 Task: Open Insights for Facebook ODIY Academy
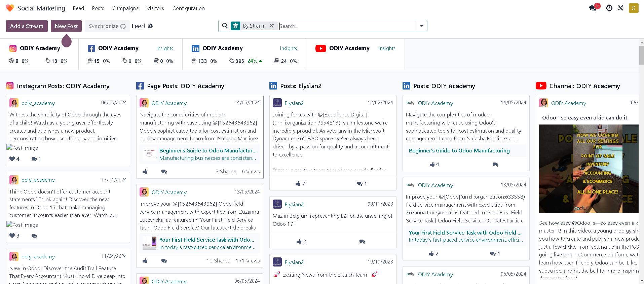(x=164, y=48)
